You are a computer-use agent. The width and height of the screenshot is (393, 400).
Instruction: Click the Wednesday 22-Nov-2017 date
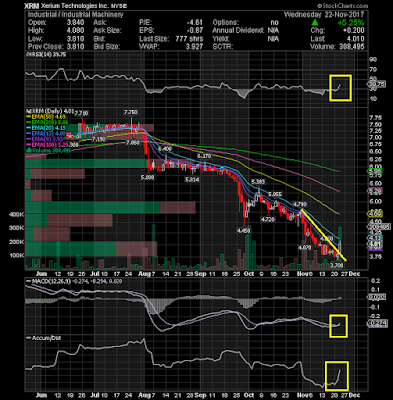pyautogui.click(x=324, y=14)
